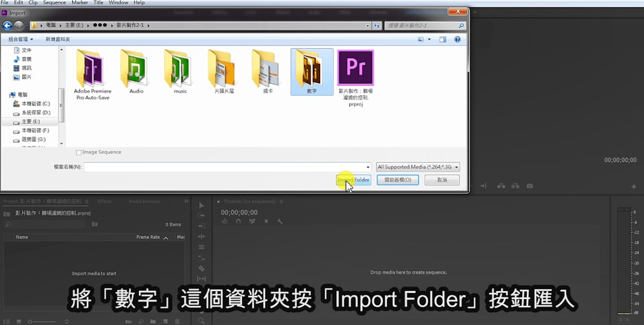This screenshot has width=644, height=325.
Task: Open the Help icon in the Import dialog
Action: 457,39
